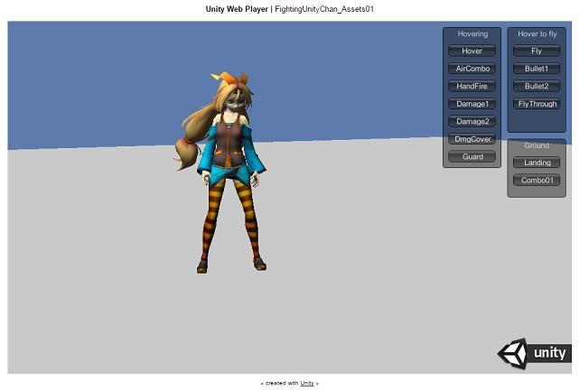Image resolution: width=579 pixels, height=392 pixels.
Task: Trigger the AirCombo animation
Action: point(472,69)
